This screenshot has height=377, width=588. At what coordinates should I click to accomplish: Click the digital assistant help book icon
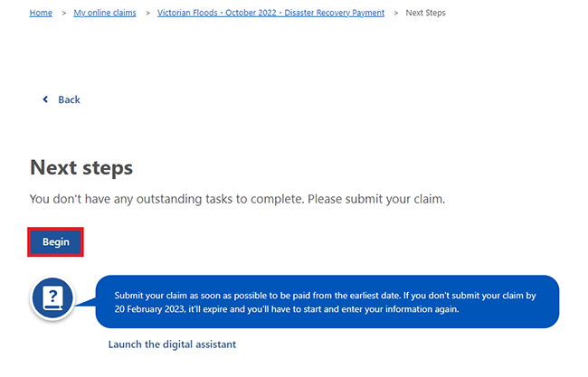point(52,298)
